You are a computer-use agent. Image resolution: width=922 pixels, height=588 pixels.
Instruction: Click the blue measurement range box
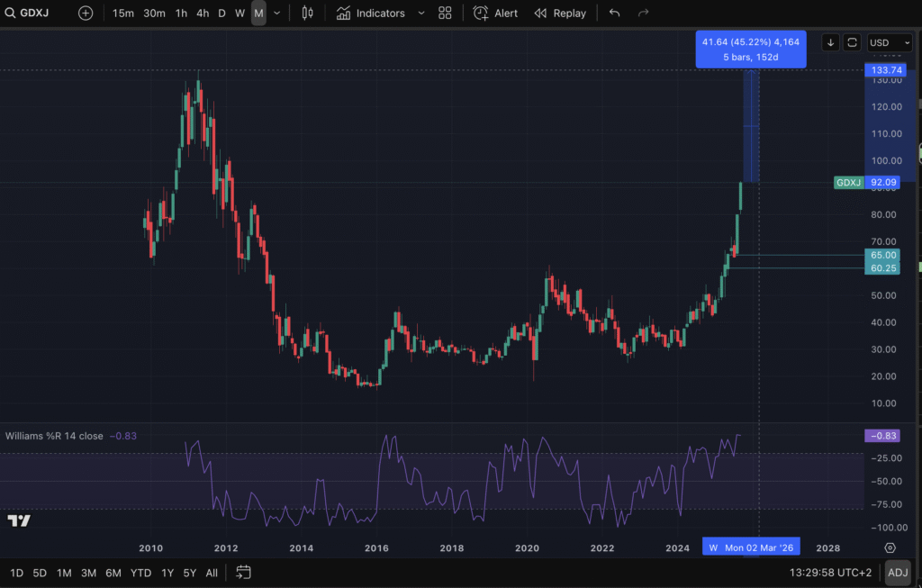coord(751,126)
